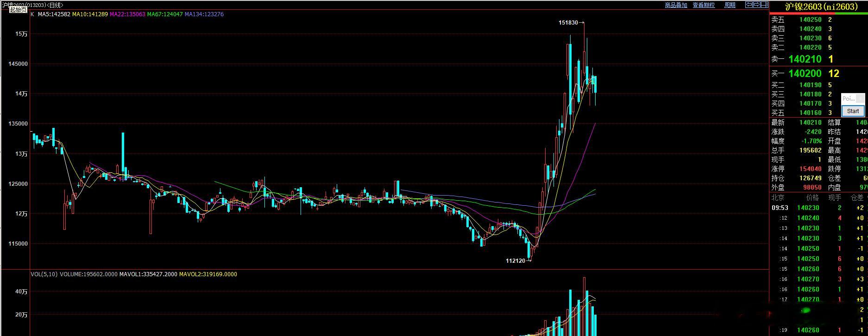Open 查看期权 options link
Screen dimensions: 868x336
point(704,5)
